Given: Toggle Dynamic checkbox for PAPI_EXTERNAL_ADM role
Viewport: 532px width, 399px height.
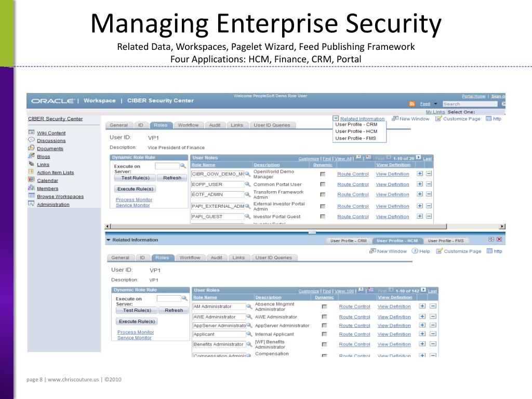Looking at the screenshot, I should (323, 206).
